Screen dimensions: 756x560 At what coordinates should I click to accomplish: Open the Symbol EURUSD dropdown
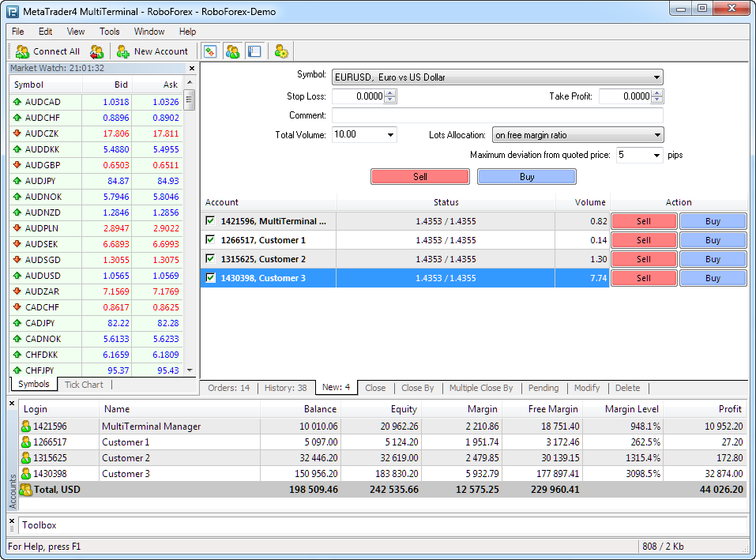656,77
